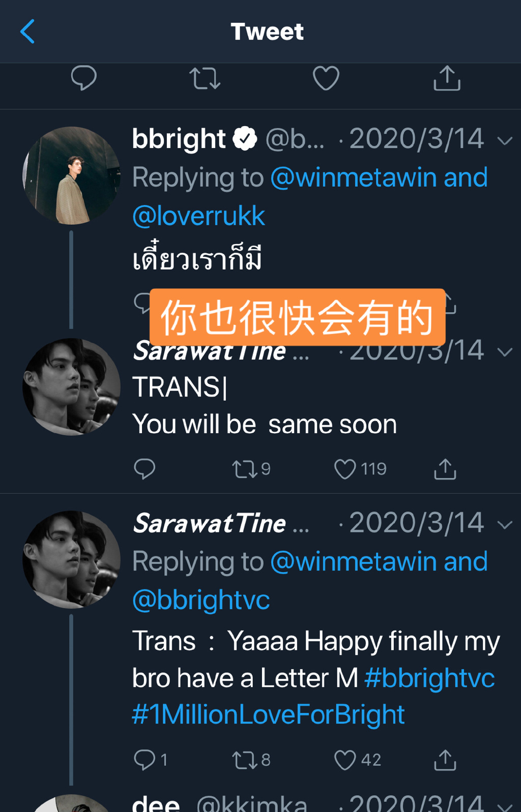The image size is (521, 812).
Task: Go back using the blue arrow
Action: 27,32
